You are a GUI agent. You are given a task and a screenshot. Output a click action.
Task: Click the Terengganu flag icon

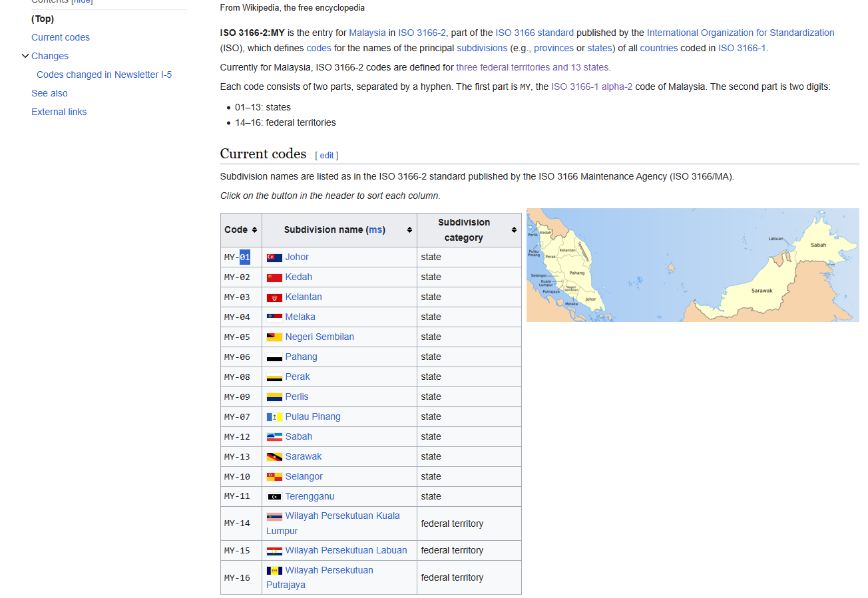click(x=274, y=497)
